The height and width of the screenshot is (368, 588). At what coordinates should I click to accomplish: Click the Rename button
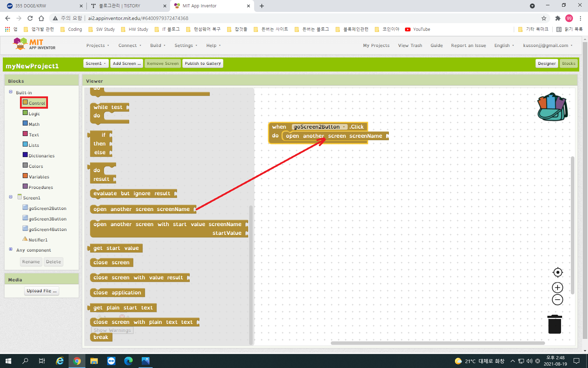(31, 262)
